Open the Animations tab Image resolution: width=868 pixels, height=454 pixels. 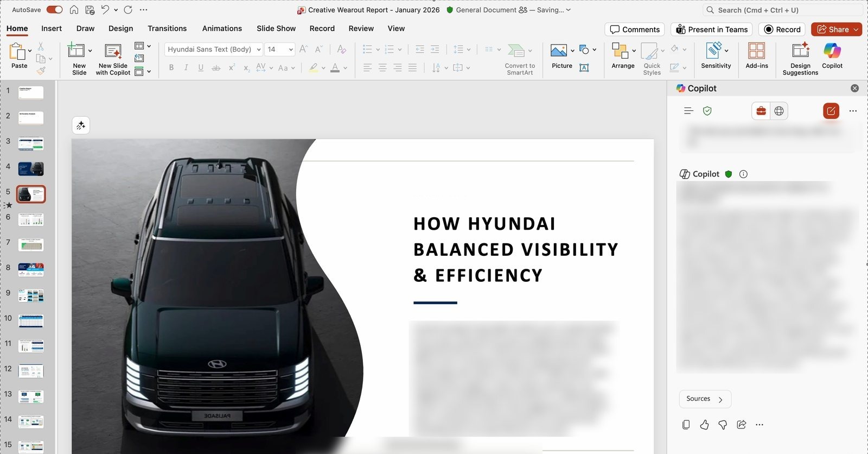click(x=222, y=28)
